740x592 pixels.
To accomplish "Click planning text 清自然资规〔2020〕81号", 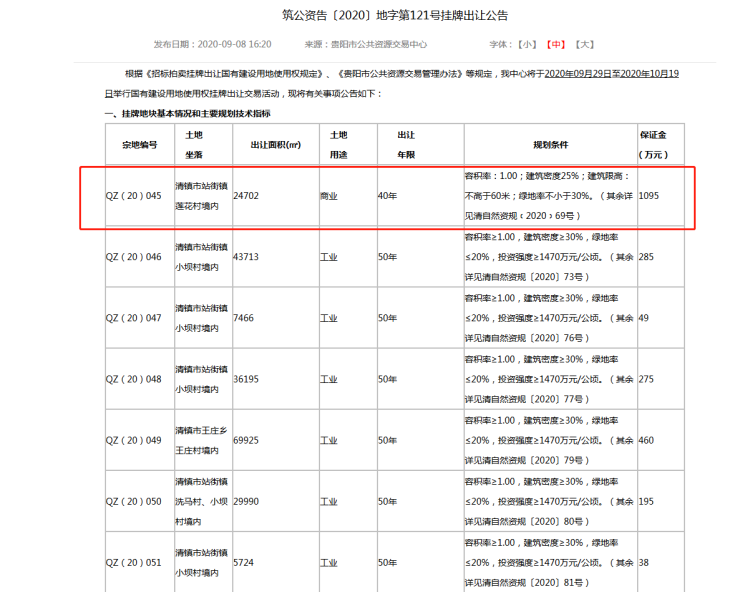I will [x=535, y=583].
